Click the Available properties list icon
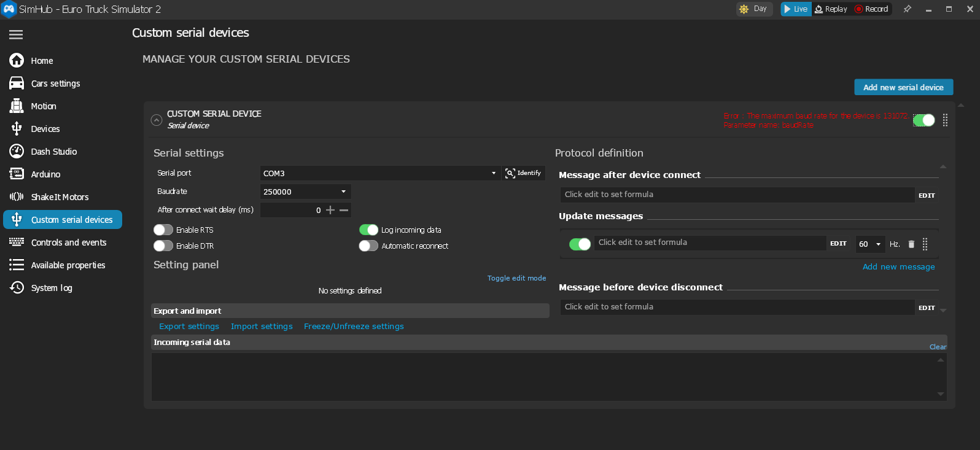The width and height of the screenshot is (980, 450). 17,265
